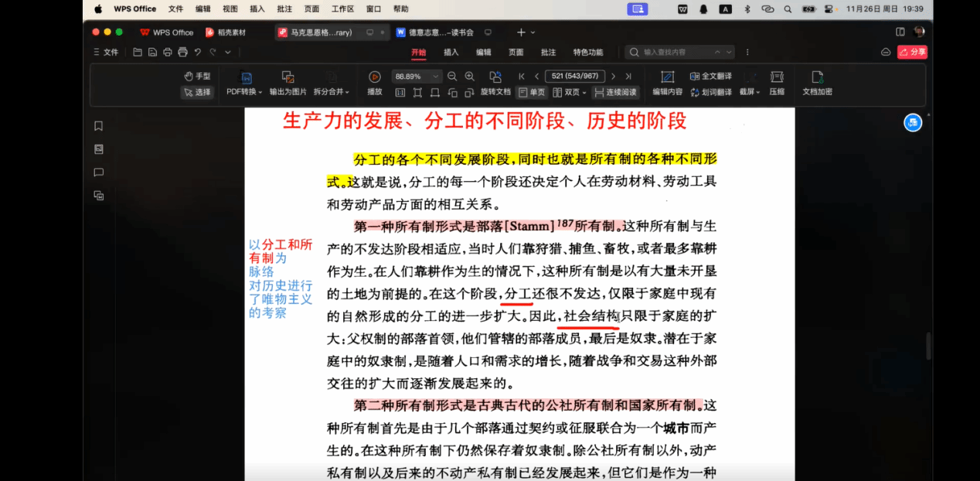
Task: Enable 手型 hand tool mode
Action: click(x=197, y=77)
